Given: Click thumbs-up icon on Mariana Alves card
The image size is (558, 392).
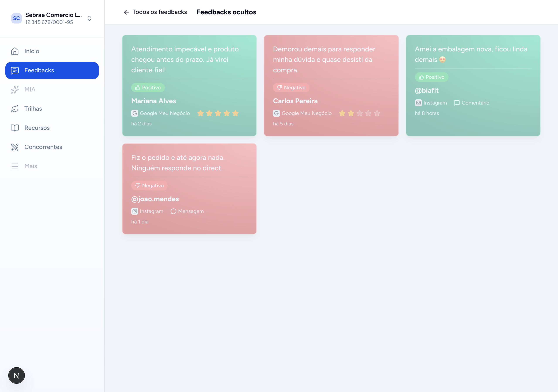Looking at the screenshot, I should coord(138,87).
